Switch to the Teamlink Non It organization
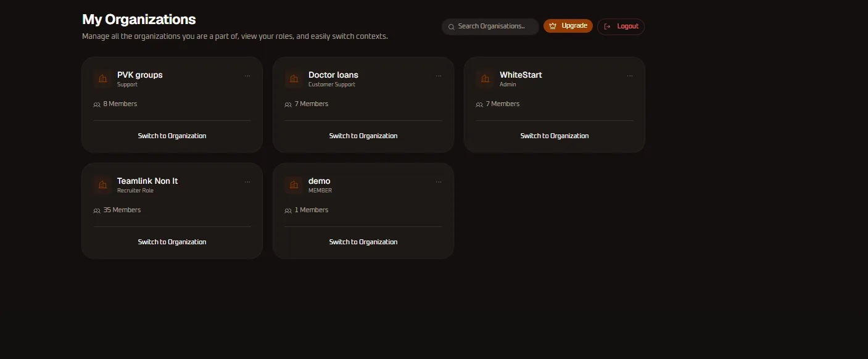The width and height of the screenshot is (868, 359). (x=172, y=242)
